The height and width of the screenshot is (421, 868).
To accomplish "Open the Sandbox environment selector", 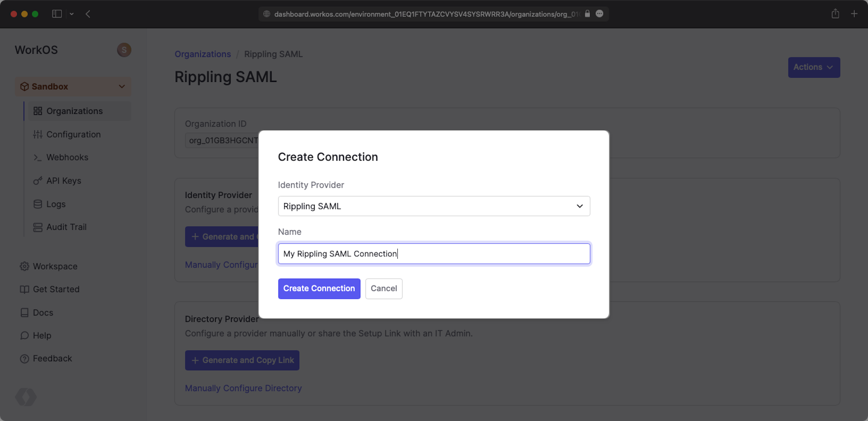I will [x=73, y=86].
